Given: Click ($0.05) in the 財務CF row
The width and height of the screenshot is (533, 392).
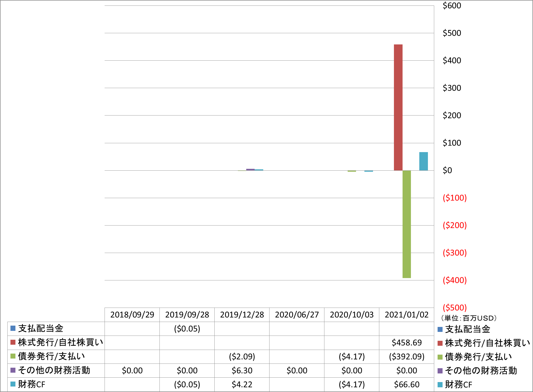Looking at the screenshot, I should click(187, 384).
